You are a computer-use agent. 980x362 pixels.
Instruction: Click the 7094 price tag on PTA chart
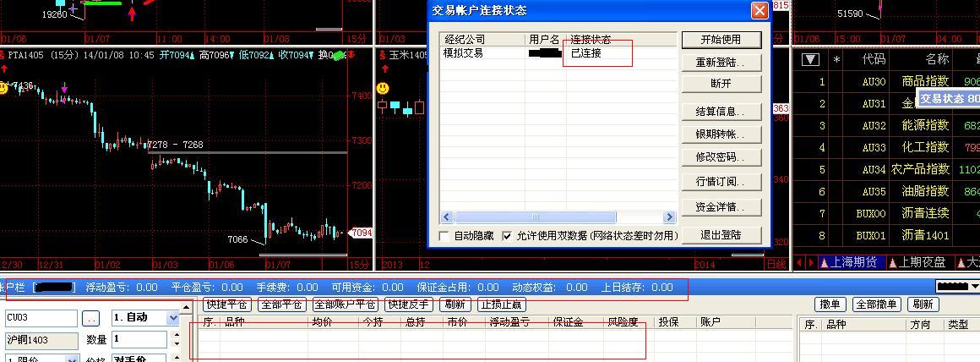[x=362, y=233]
